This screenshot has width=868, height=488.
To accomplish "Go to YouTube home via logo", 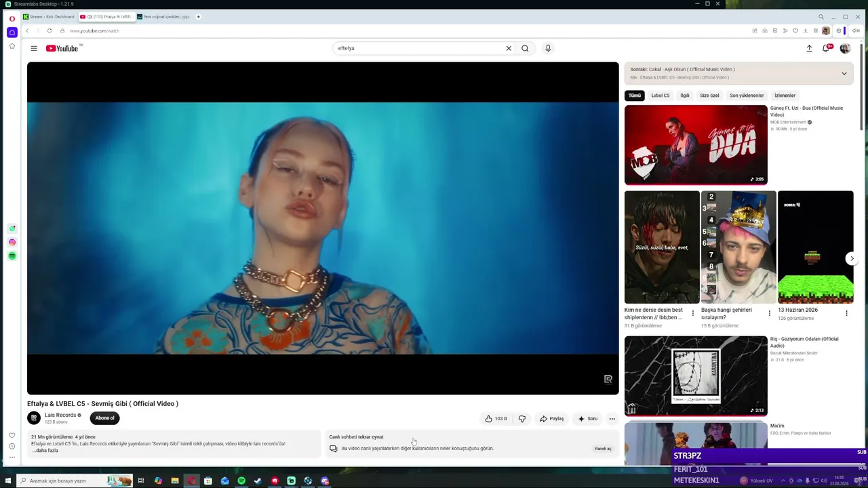I will click(x=64, y=48).
